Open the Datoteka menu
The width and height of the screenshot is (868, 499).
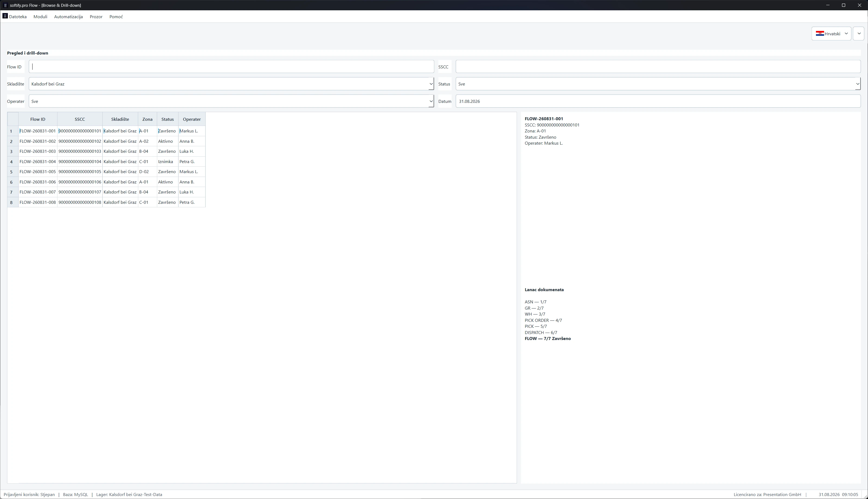[18, 17]
